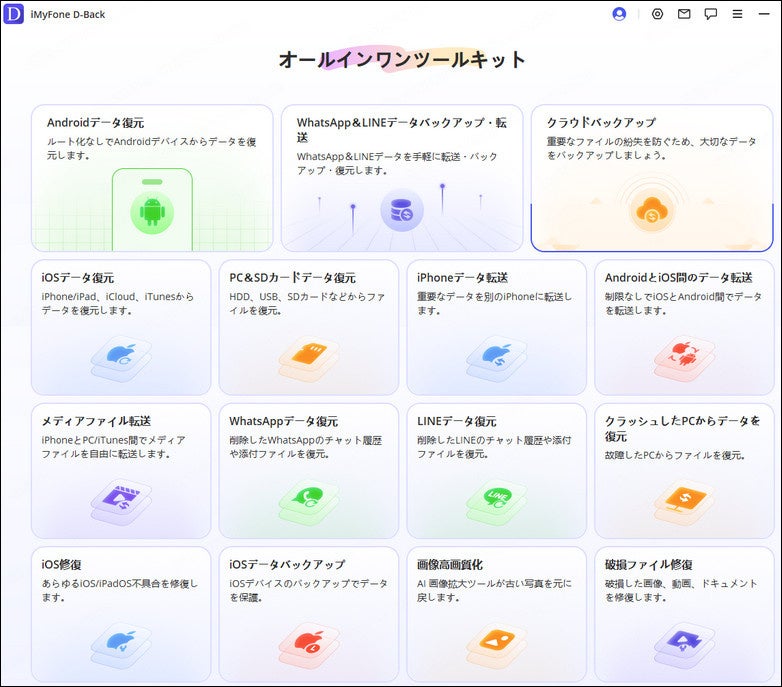Screen dimensions: 782x687
Task: Select the AndroidとiOS間のデータ転送 heading
Action: (x=678, y=278)
